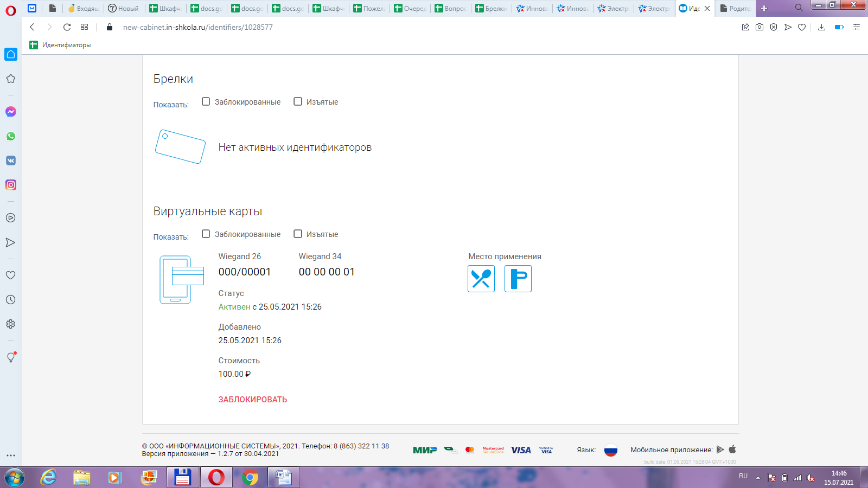Click the address bar URL
This screenshot has height=488, width=868.
point(198,27)
